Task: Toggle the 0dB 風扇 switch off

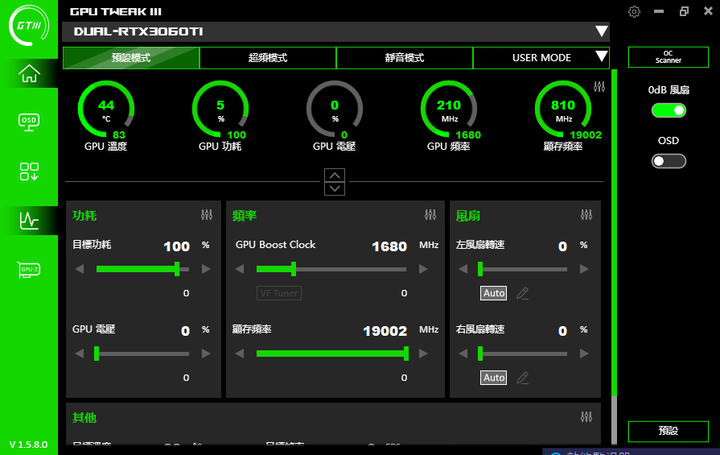Action: 669,110
